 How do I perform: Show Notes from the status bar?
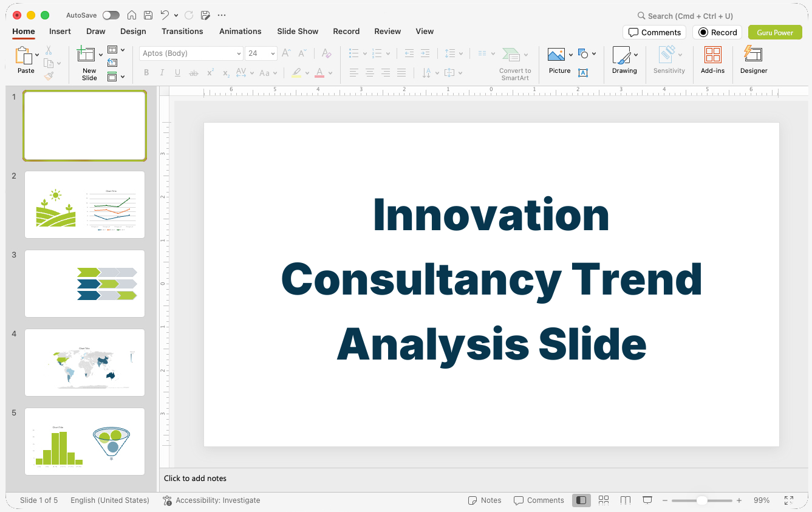click(x=485, y=500)
